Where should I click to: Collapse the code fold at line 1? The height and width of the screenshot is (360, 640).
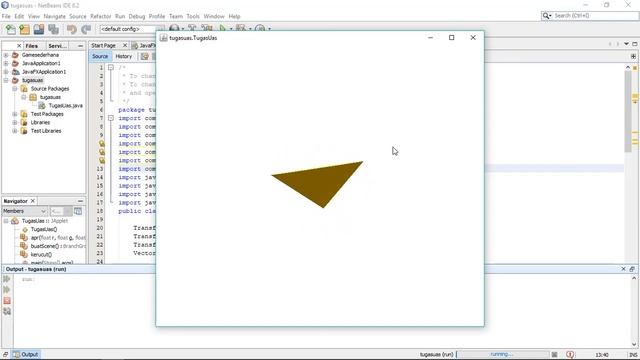tap(111, 67)
